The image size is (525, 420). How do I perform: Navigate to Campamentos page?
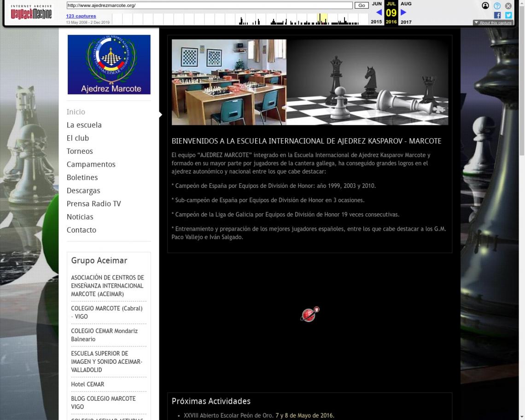91,164
